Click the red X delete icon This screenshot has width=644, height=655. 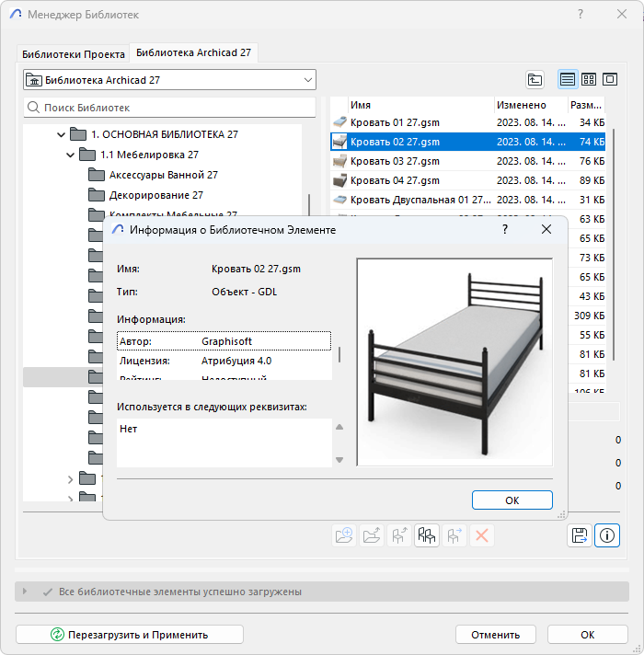481,535
